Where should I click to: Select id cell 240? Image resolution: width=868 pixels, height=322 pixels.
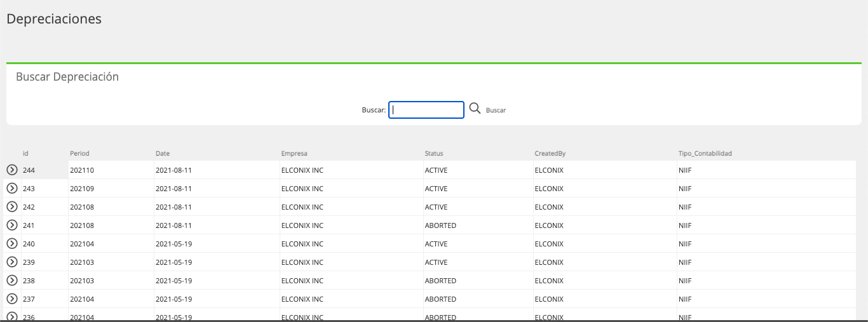click(x=29, y=244)
